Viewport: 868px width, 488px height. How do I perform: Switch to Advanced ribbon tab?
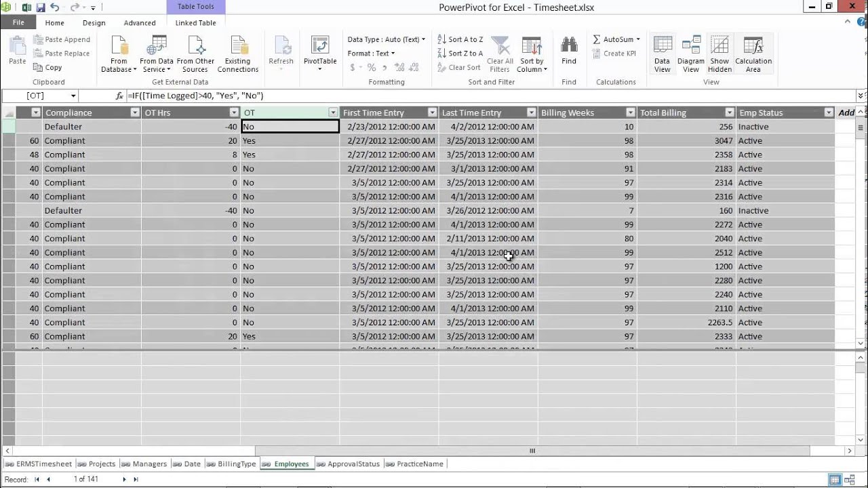(140, 23)
